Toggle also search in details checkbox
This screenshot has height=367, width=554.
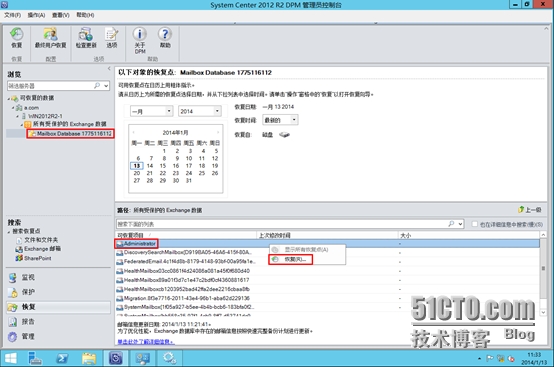[x=475, y=224]
